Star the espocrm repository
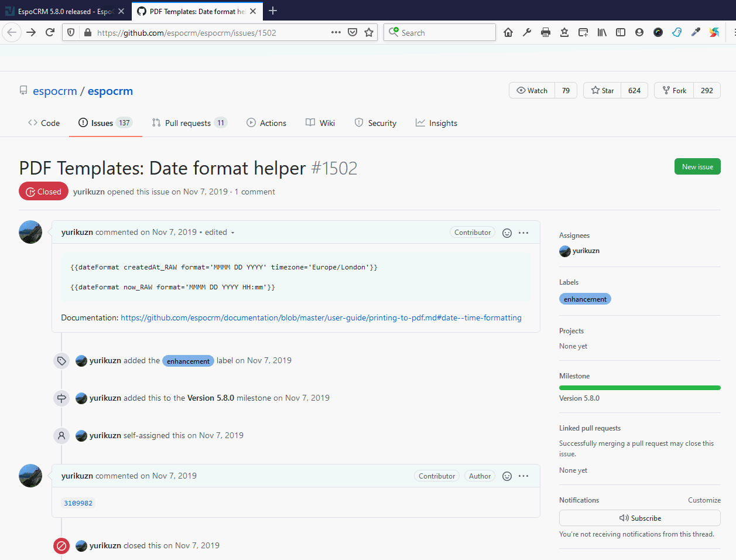 point(603,91)
